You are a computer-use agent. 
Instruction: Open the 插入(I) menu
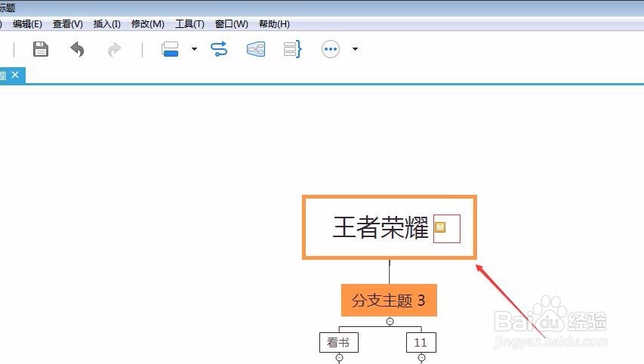(106, 24)
